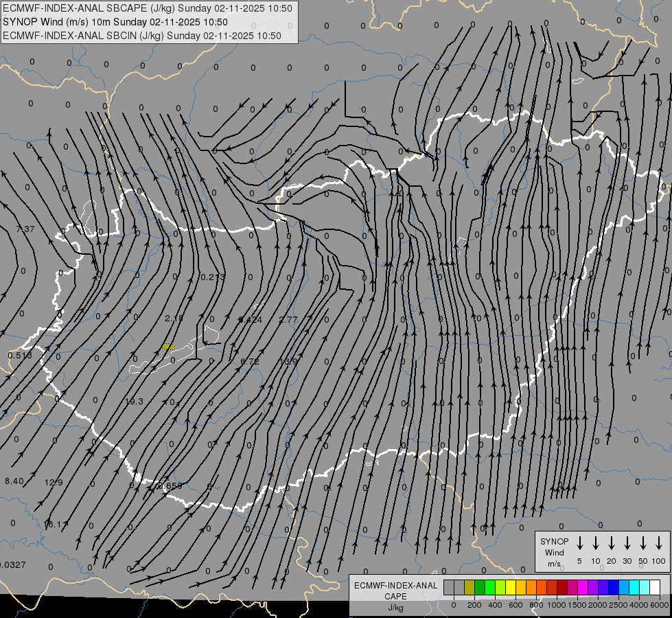Click the 100 m/s wind arrow in legend
The height and width of the screenshot is (618, 672).
coord(659,543)
